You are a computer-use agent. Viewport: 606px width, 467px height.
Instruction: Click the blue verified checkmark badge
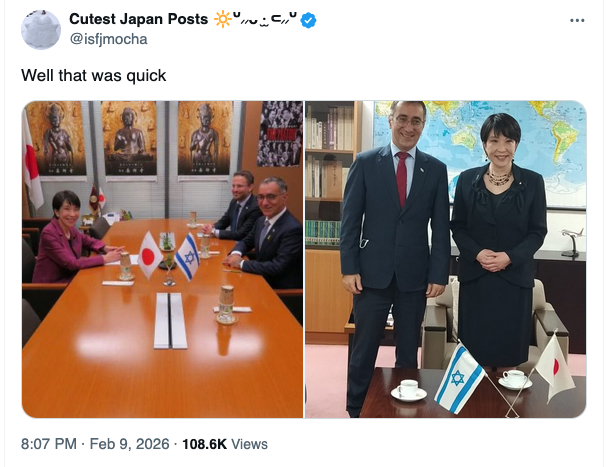308,20
